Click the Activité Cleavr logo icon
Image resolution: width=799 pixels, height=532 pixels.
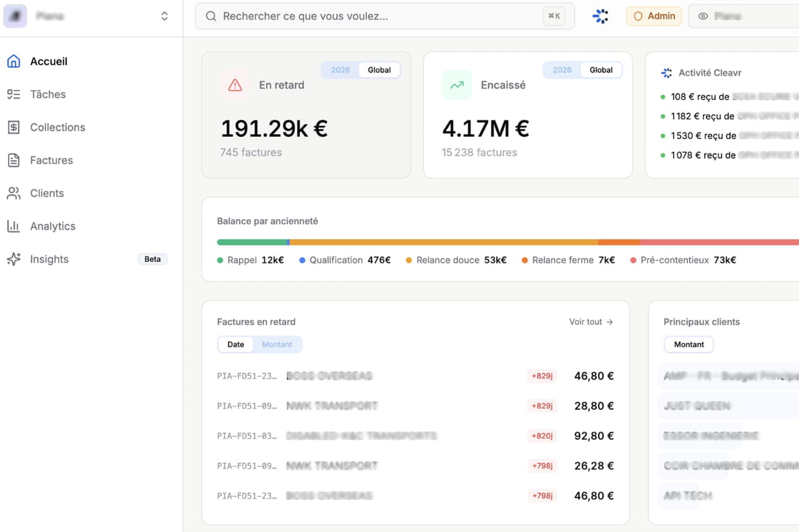(667, 73)
